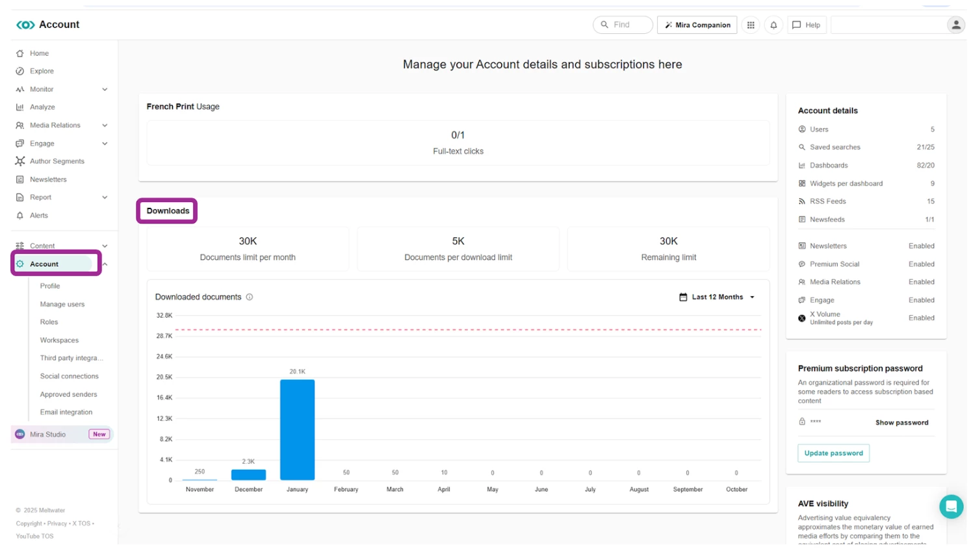Open the Last 12 Months dropdown
This screenshot has height=560, width=971.
click(x=718, y=297)
